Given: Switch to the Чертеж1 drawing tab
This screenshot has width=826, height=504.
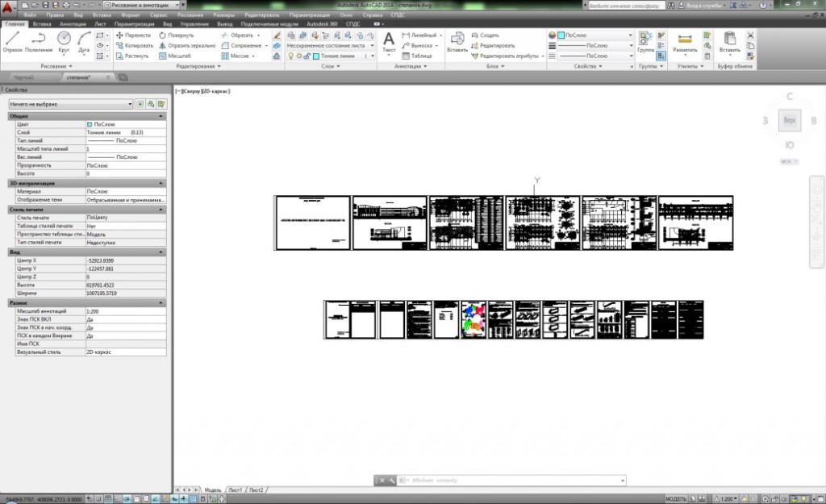Looking at the screenshot, I should point(24,77).
